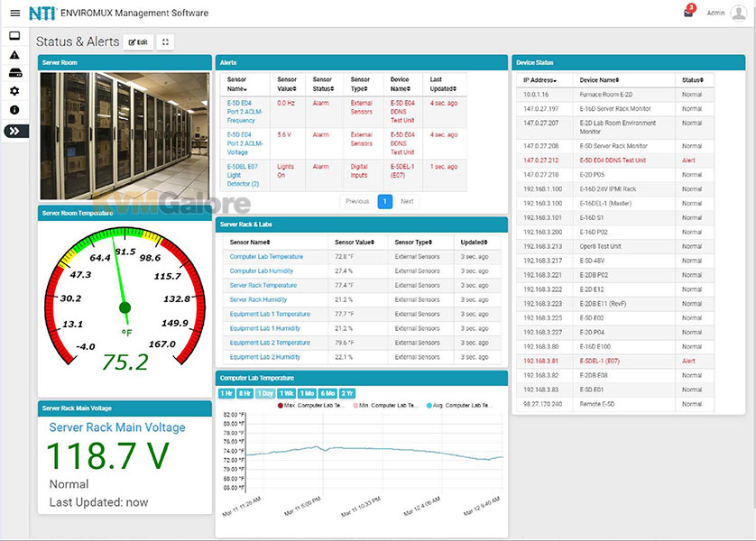756x541 pixels.
Task: Select device 192.168.3.81 alert row
Action: tap(614, 361)
